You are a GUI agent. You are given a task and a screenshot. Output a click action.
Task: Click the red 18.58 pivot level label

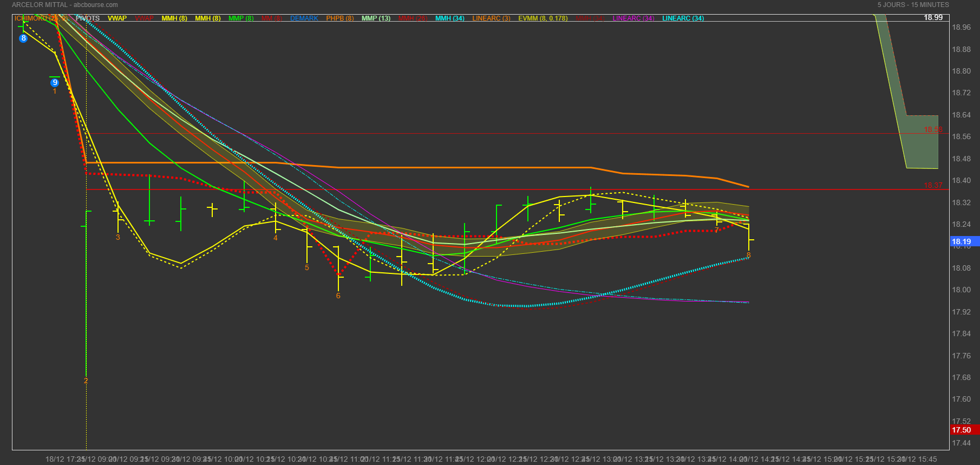(x=933, y=129)
